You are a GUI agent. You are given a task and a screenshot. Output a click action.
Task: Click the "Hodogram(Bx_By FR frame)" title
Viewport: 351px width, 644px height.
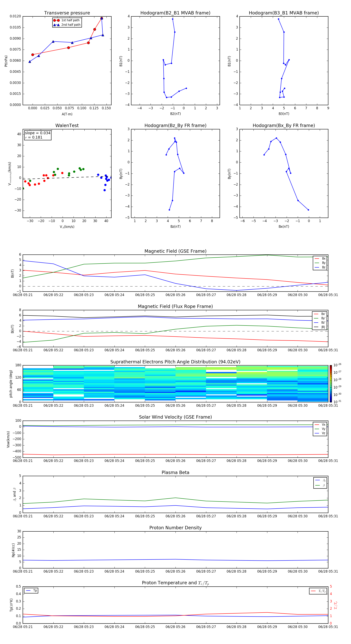pyautogui.click(x=284, y=125)
